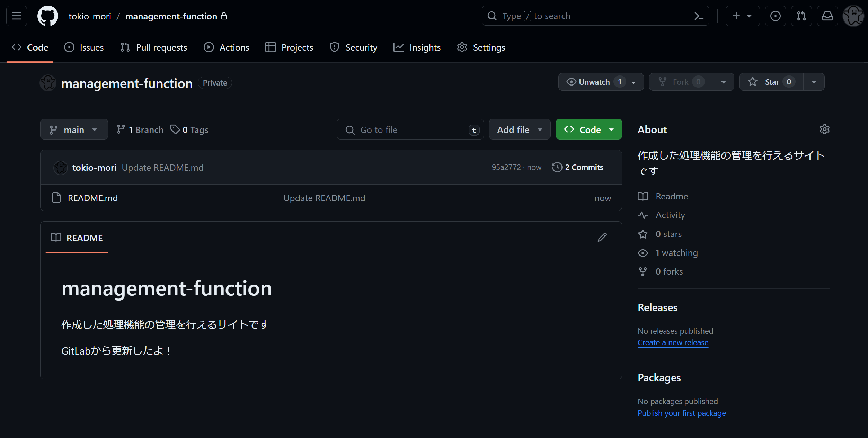Toggle Unwatch for this repository

point(595,82)
